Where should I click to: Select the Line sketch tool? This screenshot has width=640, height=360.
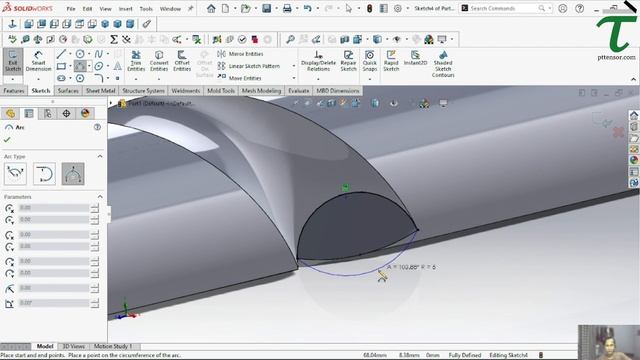(61, 54)
